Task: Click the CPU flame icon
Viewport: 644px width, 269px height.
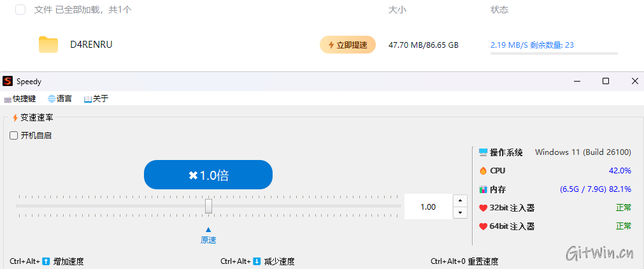Action: (x=483, y=171)
